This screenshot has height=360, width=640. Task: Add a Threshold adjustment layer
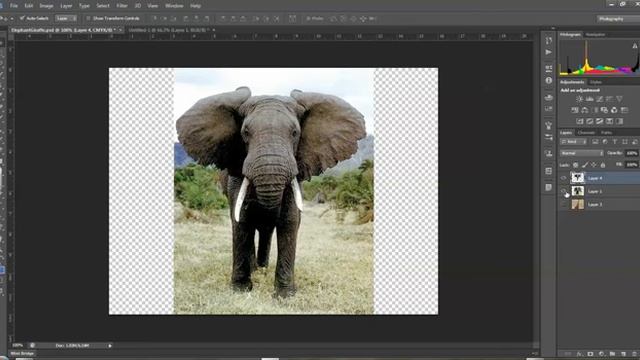click(600, 121)
